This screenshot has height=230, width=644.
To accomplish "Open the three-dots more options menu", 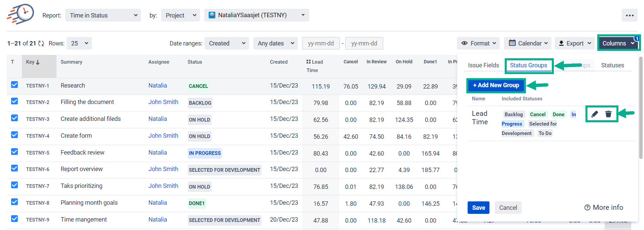I will [x=630, y=15].
